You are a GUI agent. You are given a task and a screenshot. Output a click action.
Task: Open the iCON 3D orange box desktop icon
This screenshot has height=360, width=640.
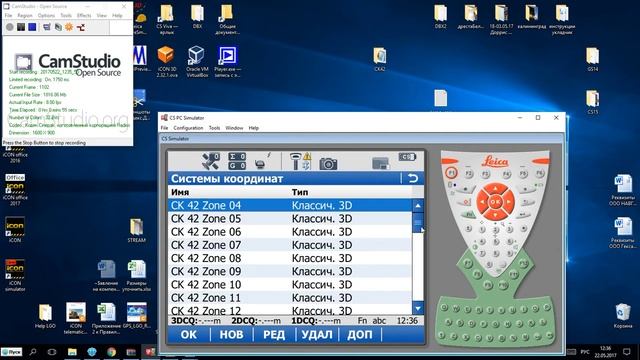point(166,60)
